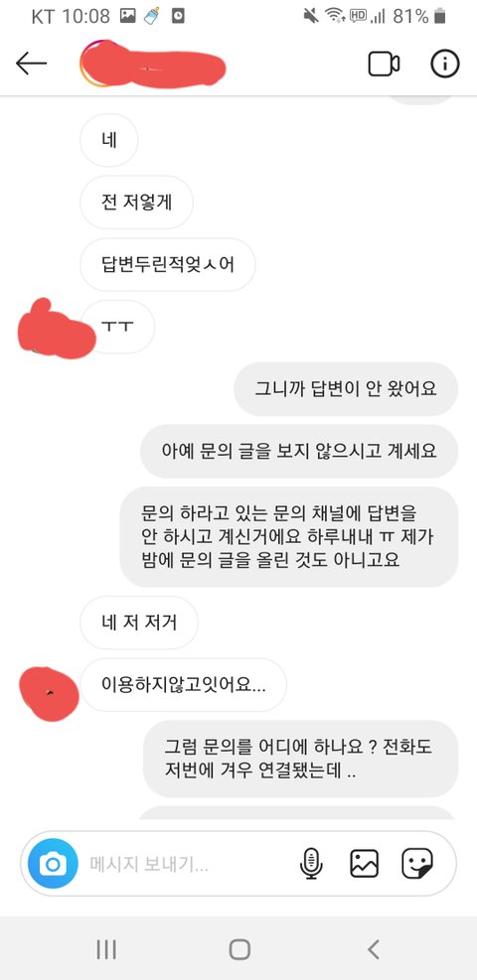477x980 pixels.
Task: Tap the Android recent apps button
Action: pos(106,949)
